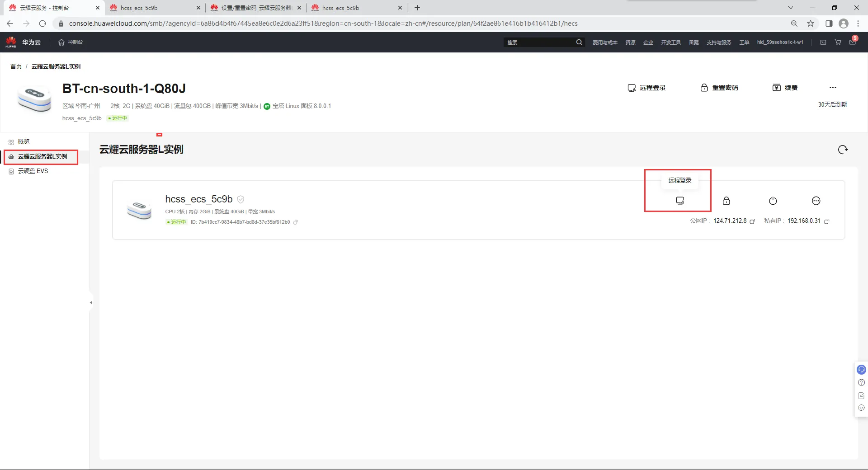Open the 资源 menu
The image size is (868, 470).
630,42
